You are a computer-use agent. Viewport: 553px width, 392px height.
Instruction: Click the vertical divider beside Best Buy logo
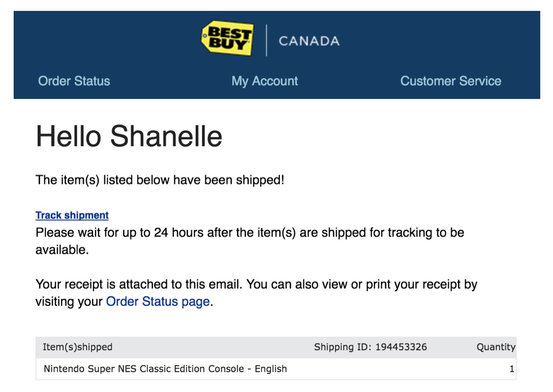tap(266, 41)
